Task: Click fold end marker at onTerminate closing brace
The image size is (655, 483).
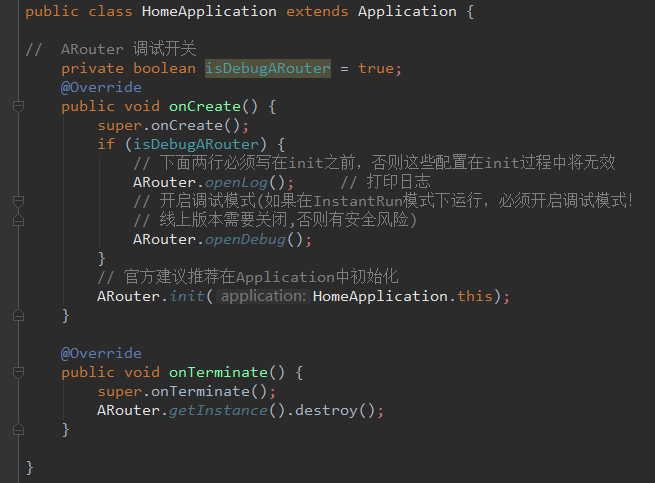Action: (18, 429)
